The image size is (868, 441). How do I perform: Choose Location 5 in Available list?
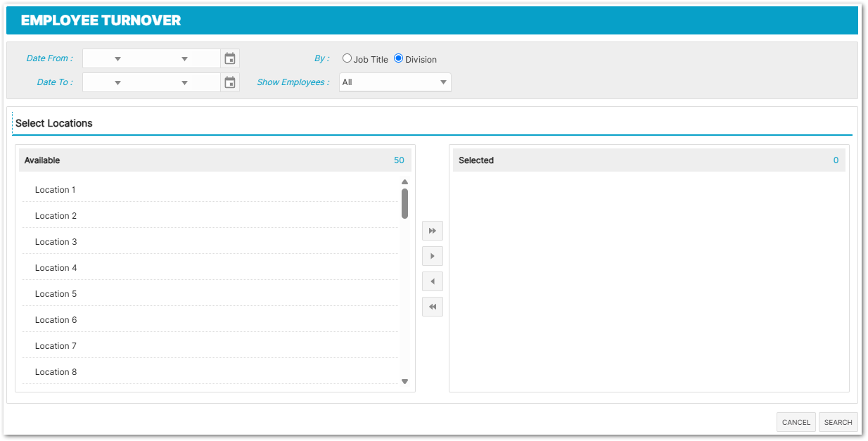tap(56, 294)
